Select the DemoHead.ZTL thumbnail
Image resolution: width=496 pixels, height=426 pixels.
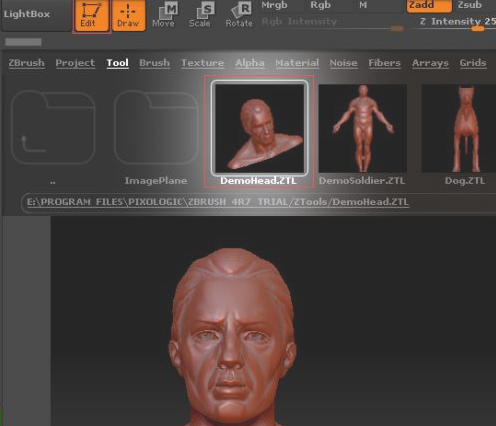click(259, 128)
